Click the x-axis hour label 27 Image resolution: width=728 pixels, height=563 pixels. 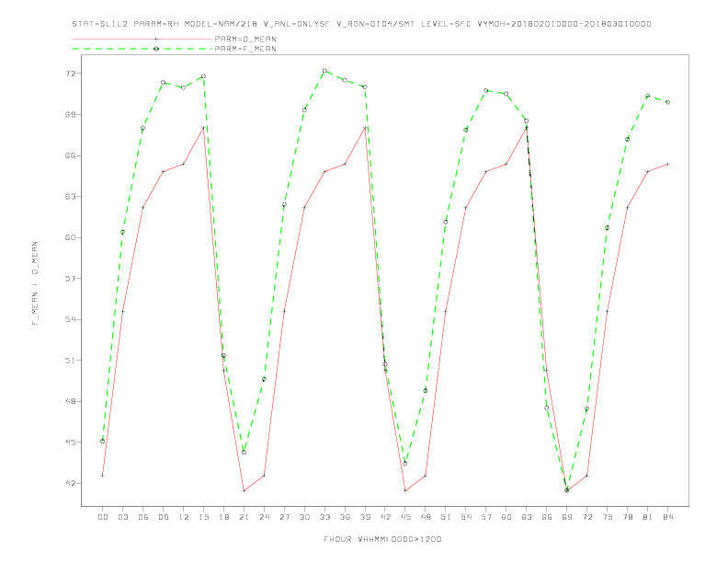284,517
